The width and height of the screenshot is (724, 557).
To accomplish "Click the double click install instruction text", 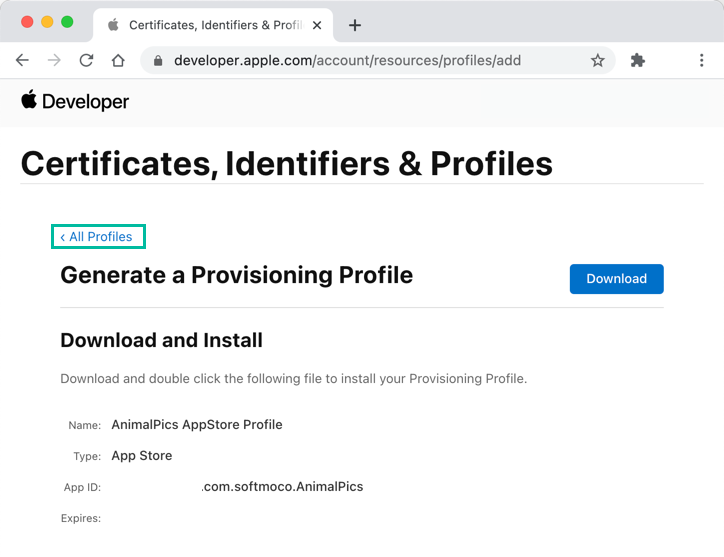I will [x=294, y=379].
